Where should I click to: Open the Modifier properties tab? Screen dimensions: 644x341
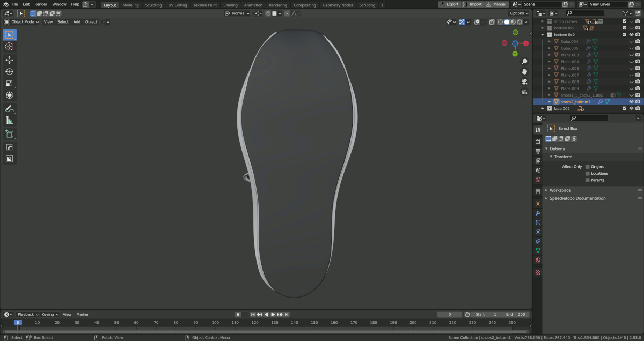point(538,213)
